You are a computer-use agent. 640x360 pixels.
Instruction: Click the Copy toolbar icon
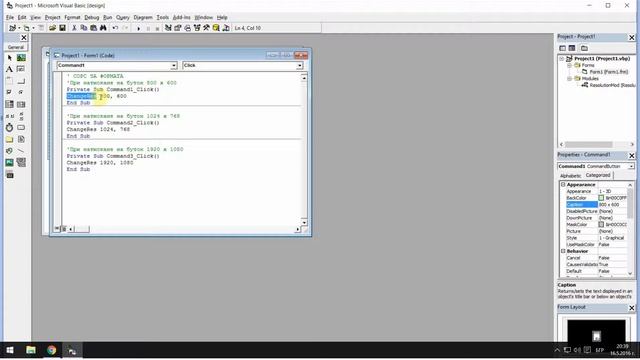(x=84, y=28)
